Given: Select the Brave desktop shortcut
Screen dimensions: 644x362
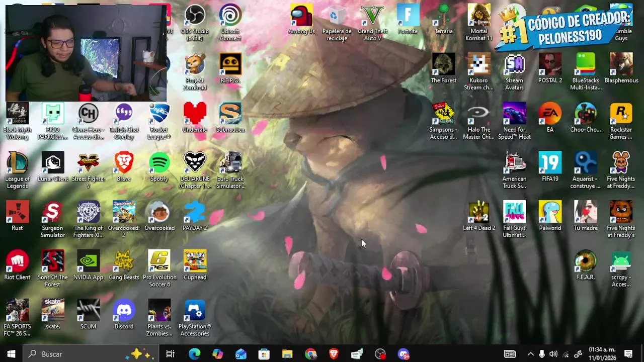Looking at the screenshot, I should coord(124,167).
